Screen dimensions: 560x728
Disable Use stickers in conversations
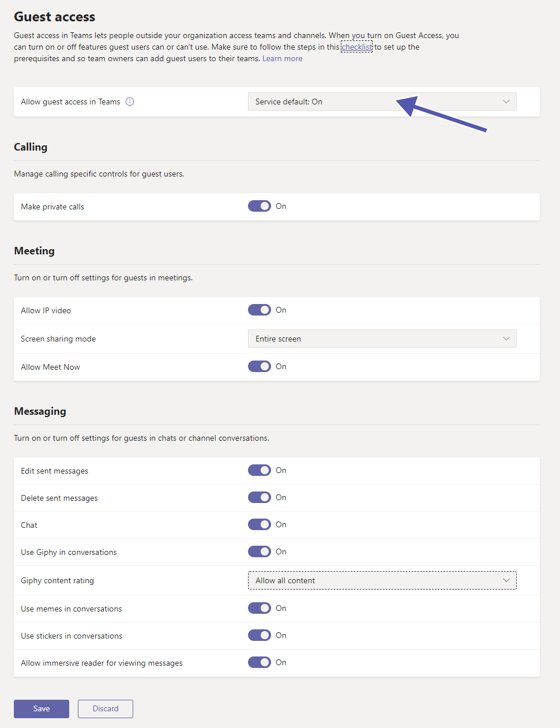[260, 635]
